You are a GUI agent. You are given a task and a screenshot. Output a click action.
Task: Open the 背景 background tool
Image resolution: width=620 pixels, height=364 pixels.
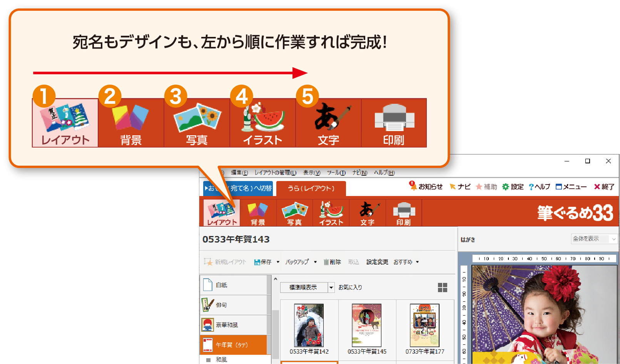coord(258,213)
